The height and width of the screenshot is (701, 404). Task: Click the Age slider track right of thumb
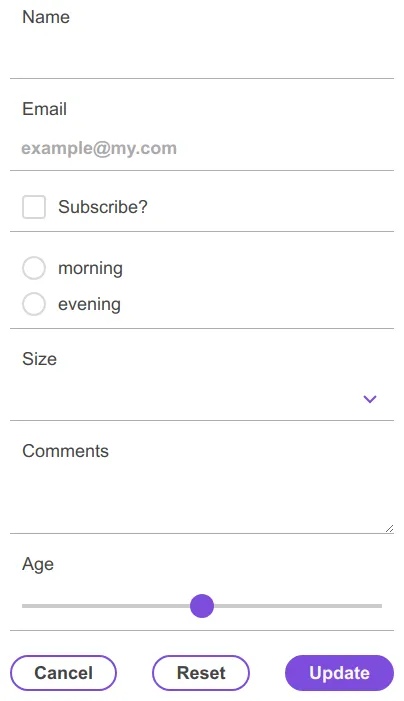[298, 606]
